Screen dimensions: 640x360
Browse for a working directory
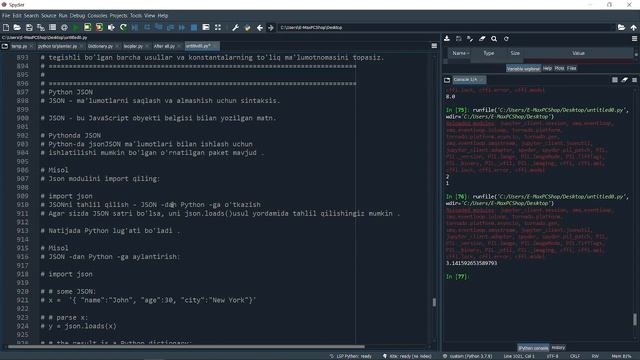click(x=621, y=27)
